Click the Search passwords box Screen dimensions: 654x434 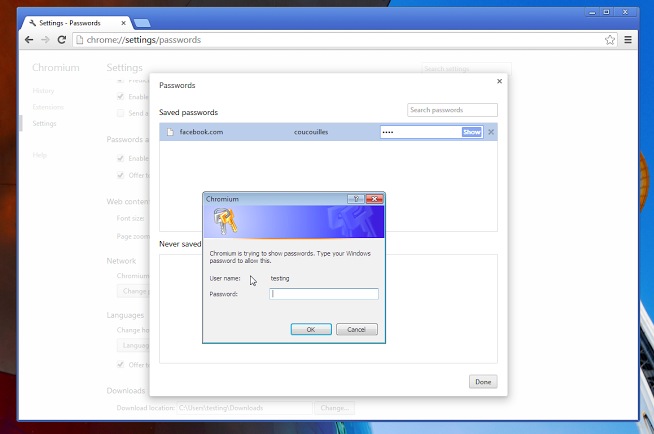452,109
